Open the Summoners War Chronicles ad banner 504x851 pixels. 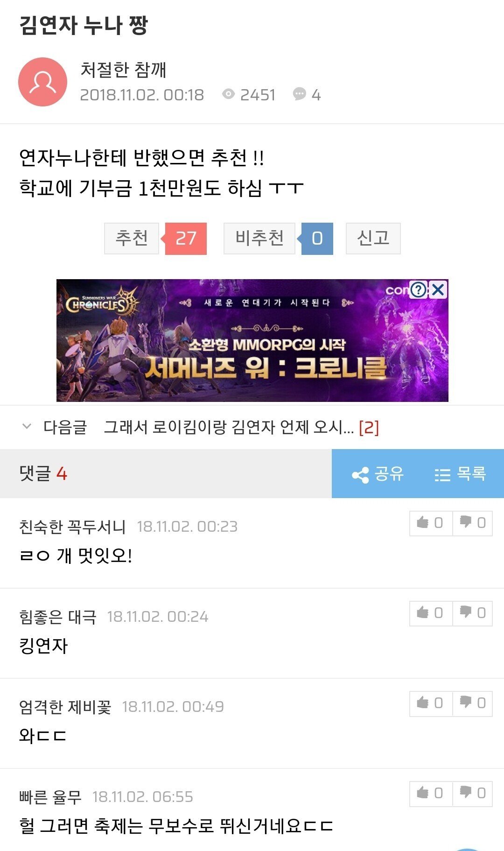(252, 340)
